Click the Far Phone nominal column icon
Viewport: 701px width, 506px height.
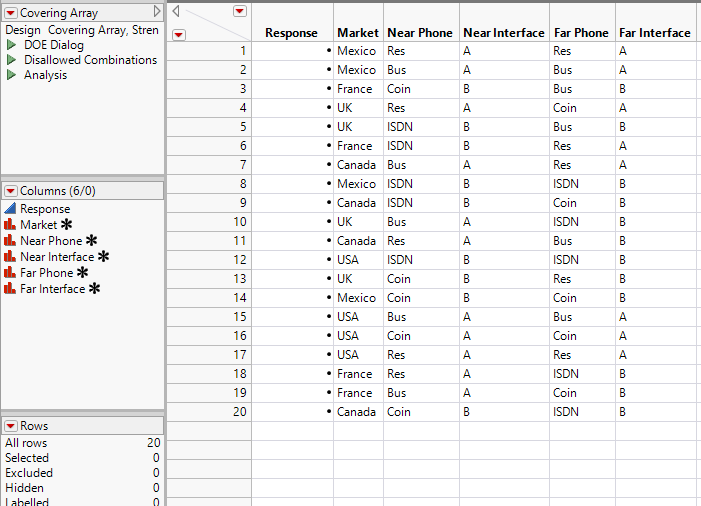coord(11,273)
